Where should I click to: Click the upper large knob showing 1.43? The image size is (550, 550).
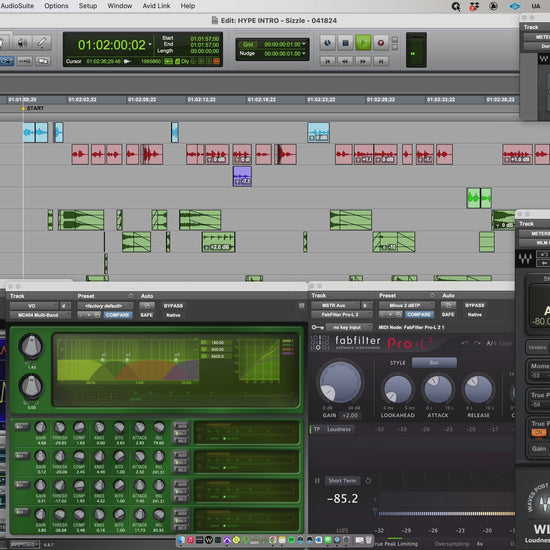click(x=31, y=346)
